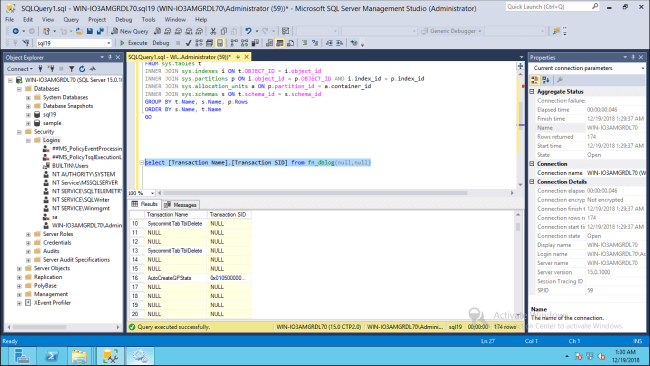Click the Alphabetical sort icon in Properties
The image size is (650, 366).
pyautogui.click(x=546, y=80)
